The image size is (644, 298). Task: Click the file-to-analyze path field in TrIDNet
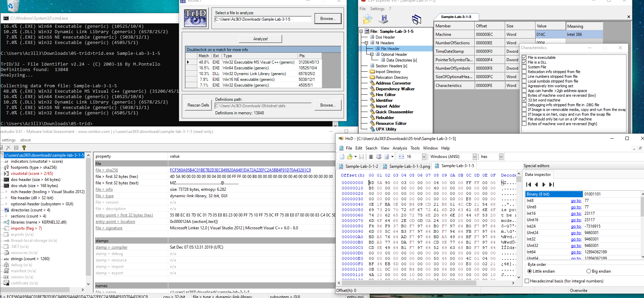263,19
